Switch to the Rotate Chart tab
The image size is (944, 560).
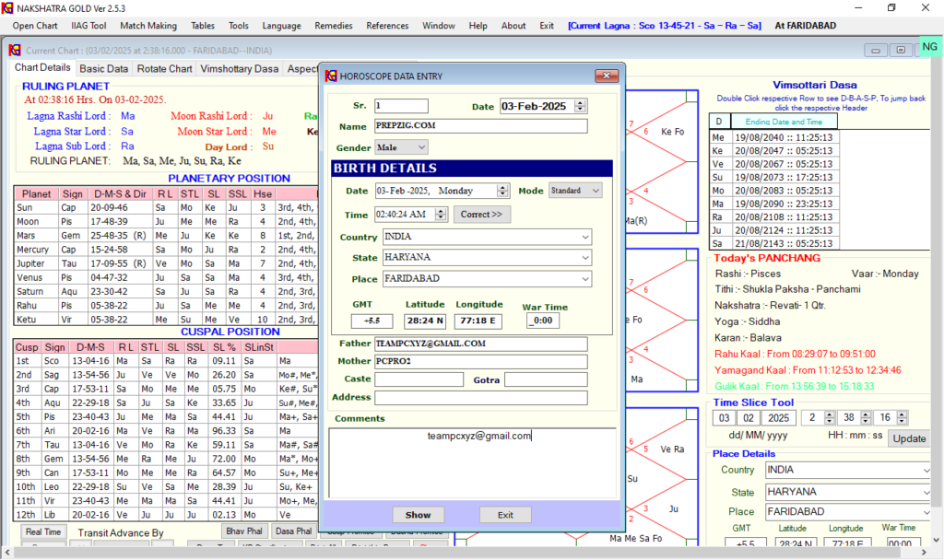164,68
